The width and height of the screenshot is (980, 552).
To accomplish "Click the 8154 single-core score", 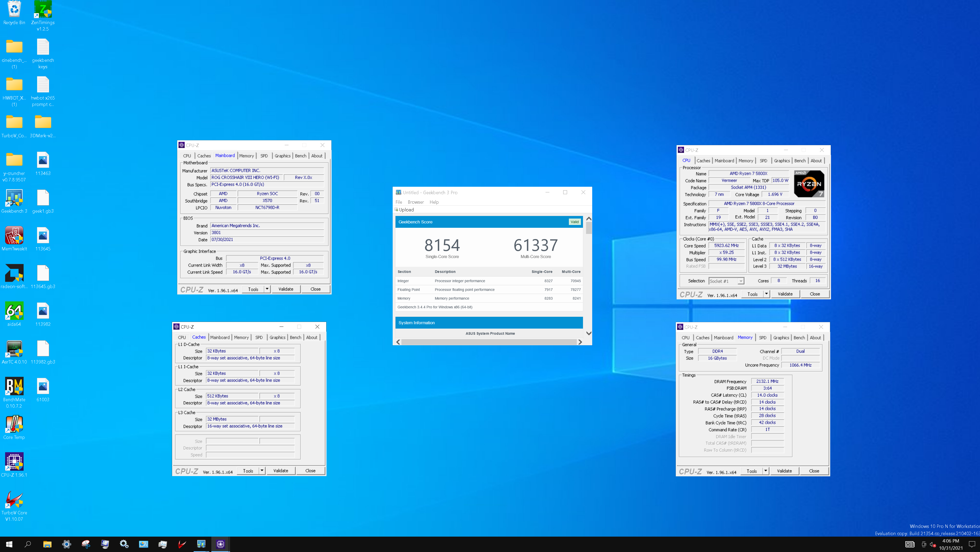I will (x=442, y=245).
